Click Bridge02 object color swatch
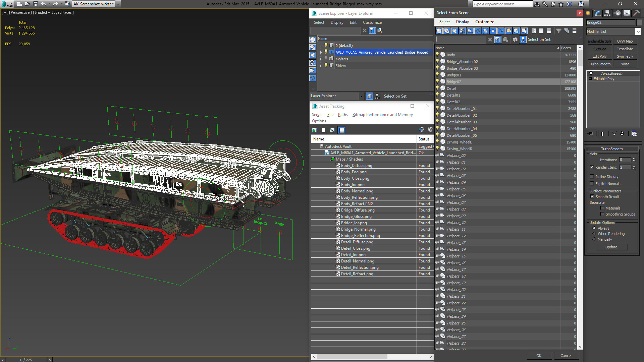644x362 pixels. (x=639, y=22)
